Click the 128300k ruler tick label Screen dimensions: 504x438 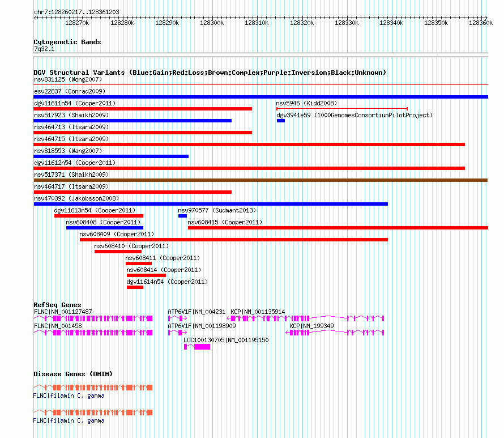(x=212, y=23)
